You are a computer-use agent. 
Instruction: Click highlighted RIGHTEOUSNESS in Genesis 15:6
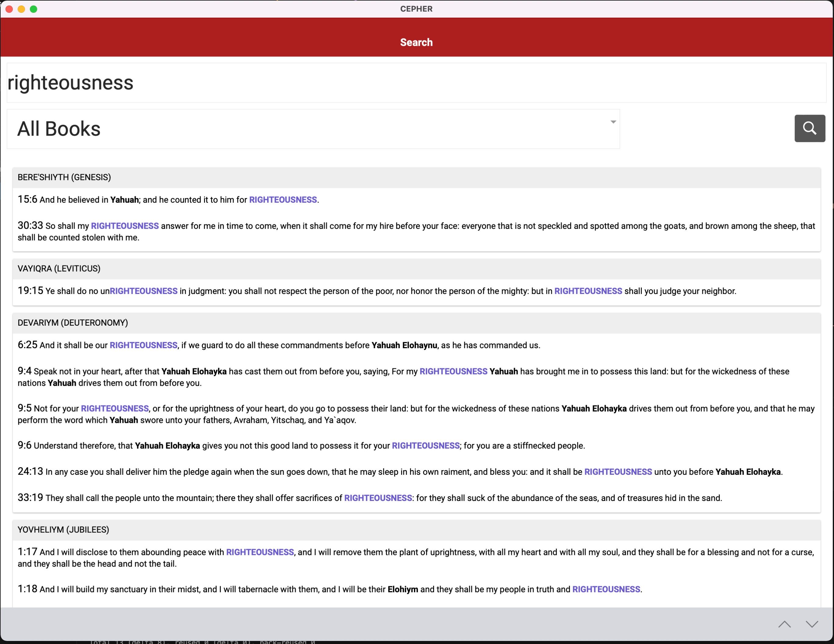[x=283, y=200]
